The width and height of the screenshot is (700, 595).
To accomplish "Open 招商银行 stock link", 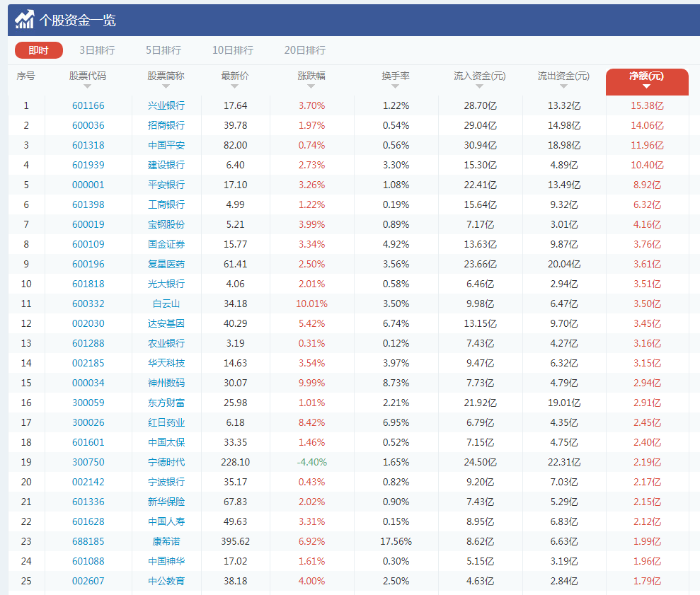I will pyautogui.click(x=166, y=125).
